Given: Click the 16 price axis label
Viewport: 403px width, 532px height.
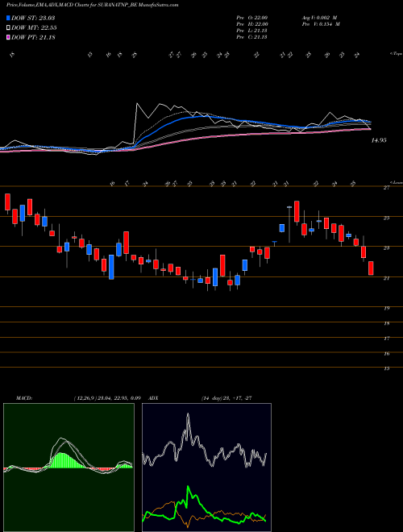Looking at the screenshot, I should click(x=386, y=354).
